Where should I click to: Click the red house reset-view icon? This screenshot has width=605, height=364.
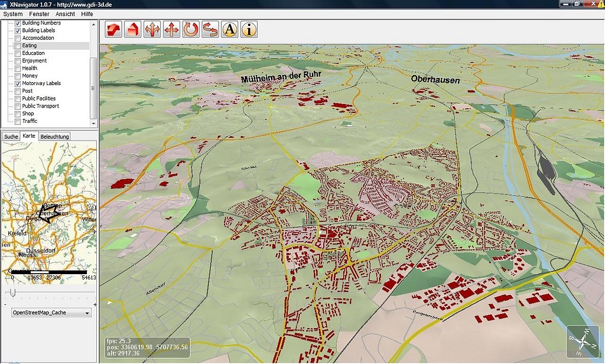coord(131,30)
